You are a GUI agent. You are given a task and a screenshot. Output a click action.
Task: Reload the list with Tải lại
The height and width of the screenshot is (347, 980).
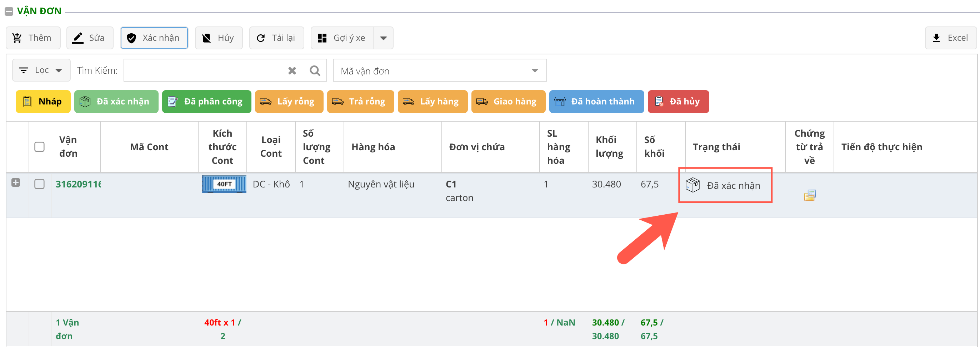276,38
